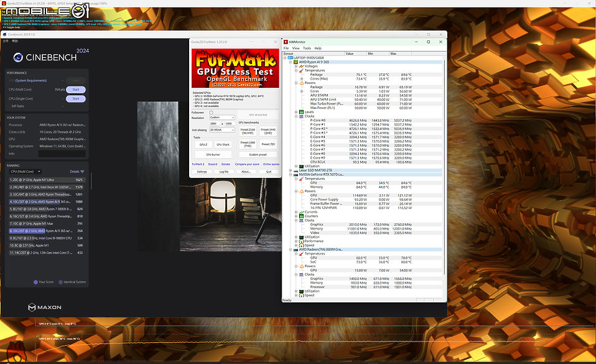
Task: Click the AMD Radeon 880M graphics icon
Action: 296,250
